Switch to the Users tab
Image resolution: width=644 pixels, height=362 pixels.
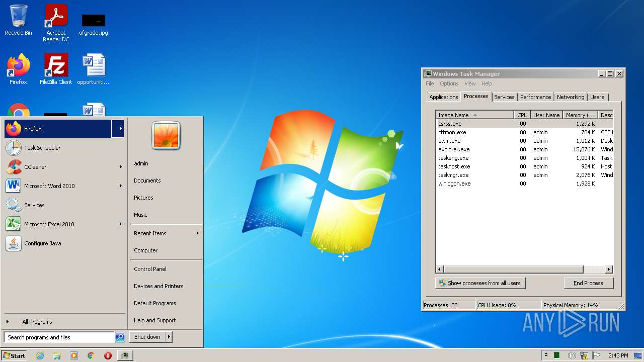tap(597, 97)
